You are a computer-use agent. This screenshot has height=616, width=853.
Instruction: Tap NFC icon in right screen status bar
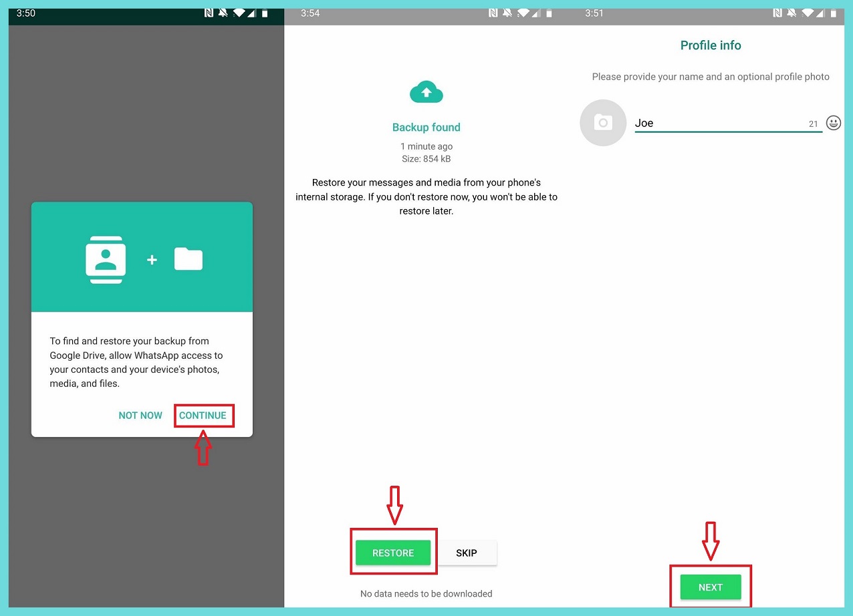coord(777,13)
